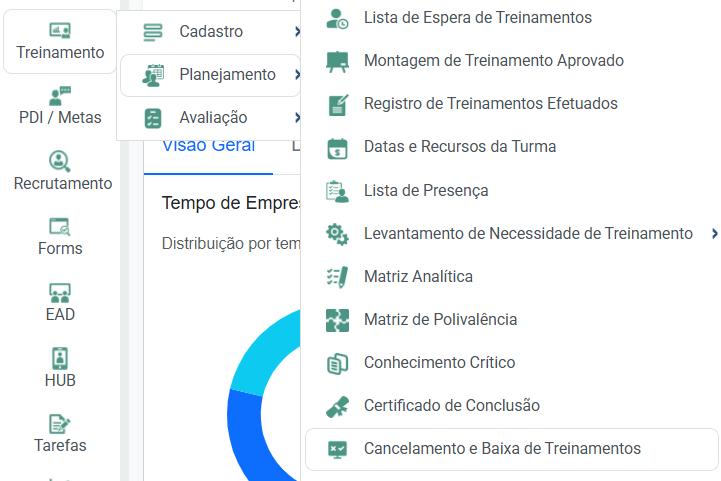Expand the Avaliação submenu arrow

[297, 118]
